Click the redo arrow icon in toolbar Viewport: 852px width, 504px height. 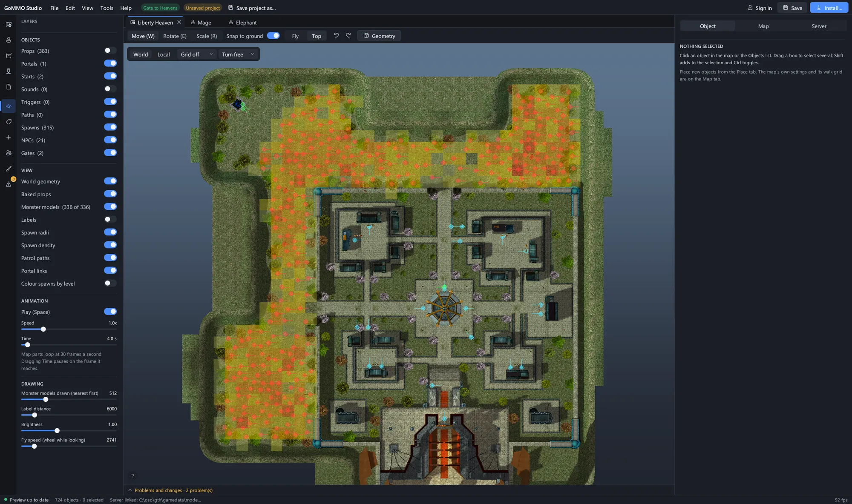[348, 36]
